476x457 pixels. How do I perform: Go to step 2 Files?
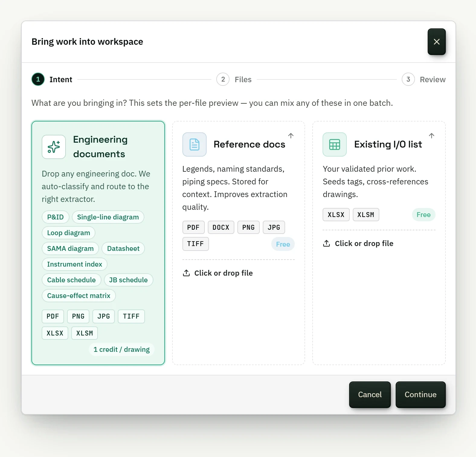pos(234,79)
